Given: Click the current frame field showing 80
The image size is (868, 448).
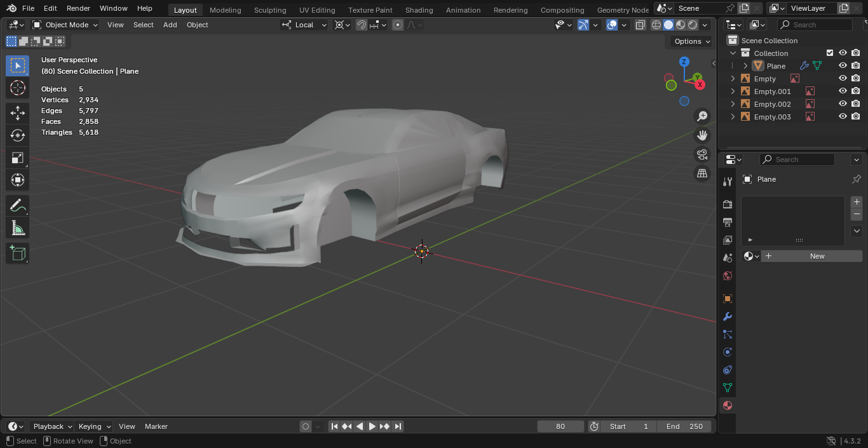Looking at the screenshot, I should [x=560, y=426].
